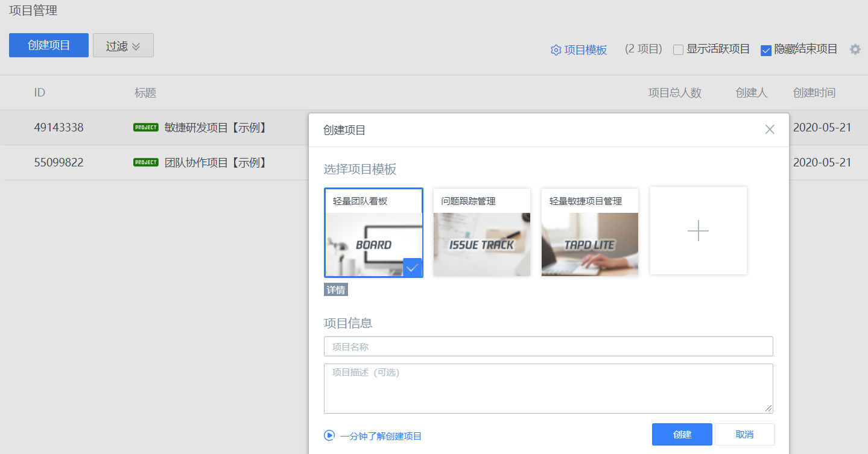The height and width of the screenshot is (454, 868).
Task: Click the settings gear icon
Action: point(855,49)
